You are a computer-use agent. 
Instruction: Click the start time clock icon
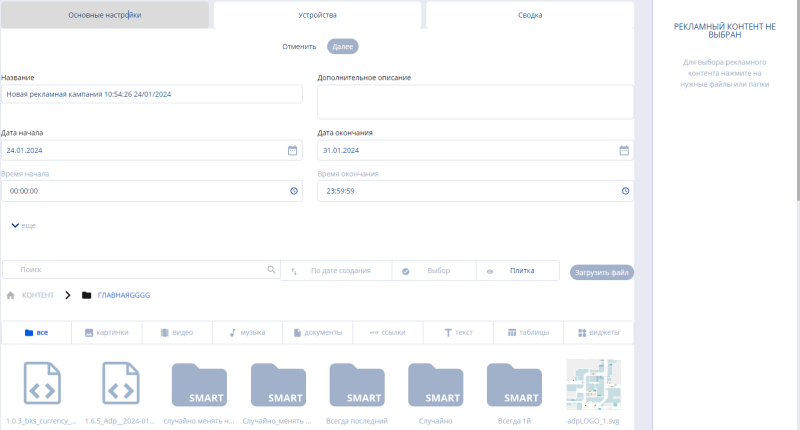click(293, 190)
